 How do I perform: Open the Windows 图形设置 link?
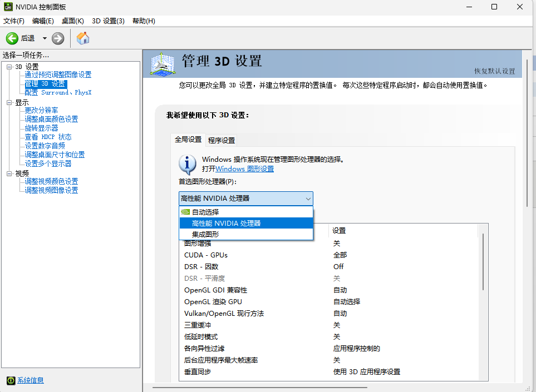245,168
